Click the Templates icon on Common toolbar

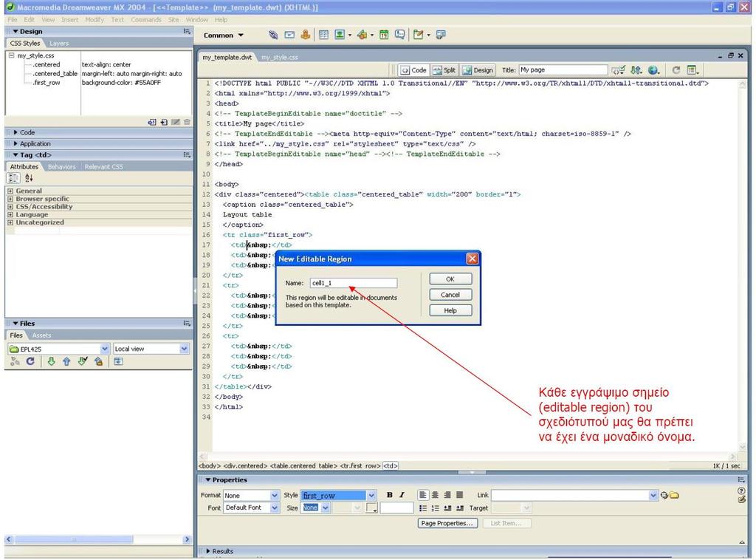[418, 35]
